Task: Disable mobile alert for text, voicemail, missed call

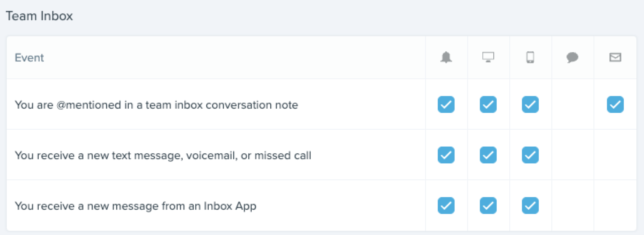Action: click(530, 155)
